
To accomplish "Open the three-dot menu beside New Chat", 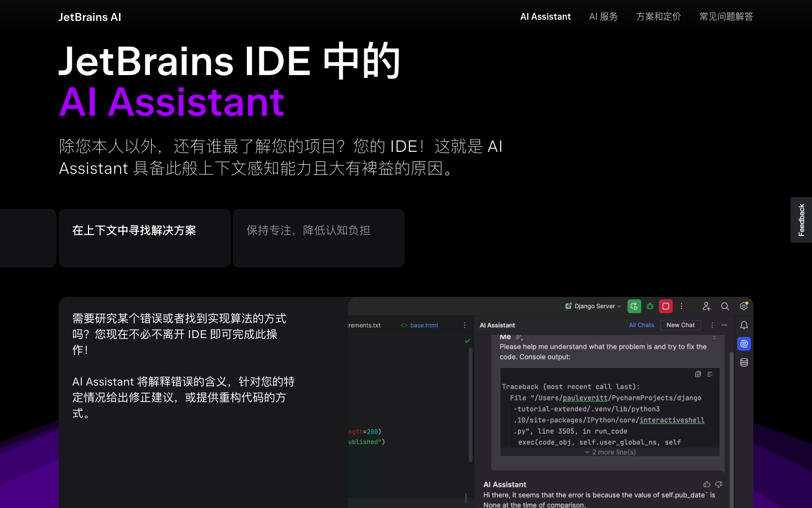I will pyautogui.click(x=711, y=325).
